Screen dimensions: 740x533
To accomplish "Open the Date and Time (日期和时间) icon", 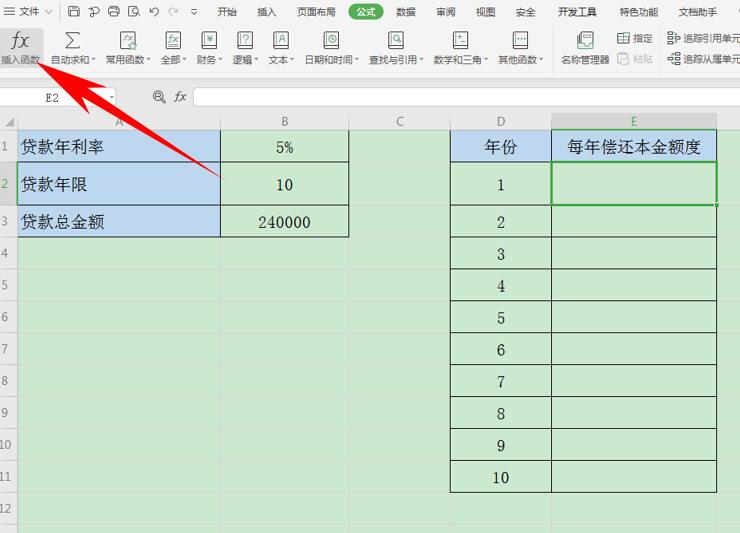I will pos(331,41).
